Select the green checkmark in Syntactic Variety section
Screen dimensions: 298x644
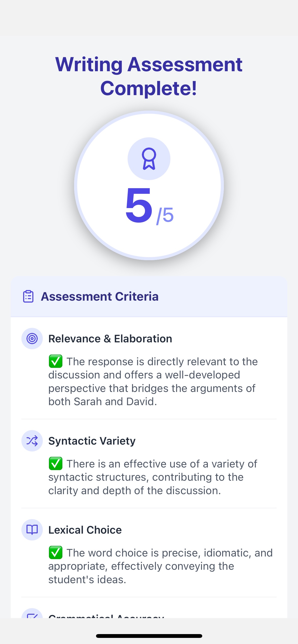[x=56, y=464]
